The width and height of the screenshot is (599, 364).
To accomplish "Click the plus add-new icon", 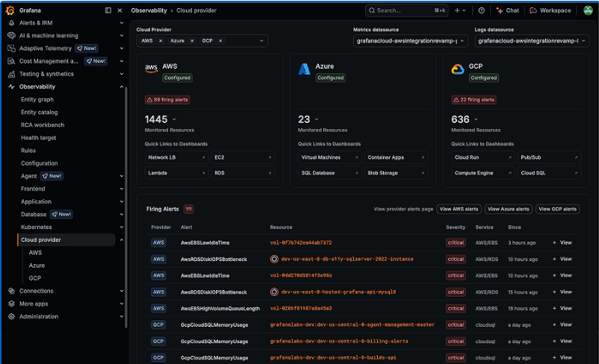I will coord(457,10).
